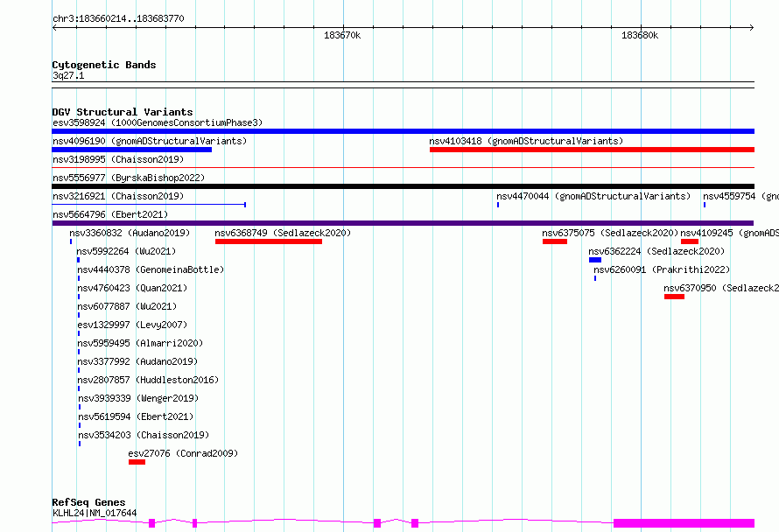779x532 pixels.
Task: Click the RefSeq Genes track title
Action: click(x=88, y=502)
